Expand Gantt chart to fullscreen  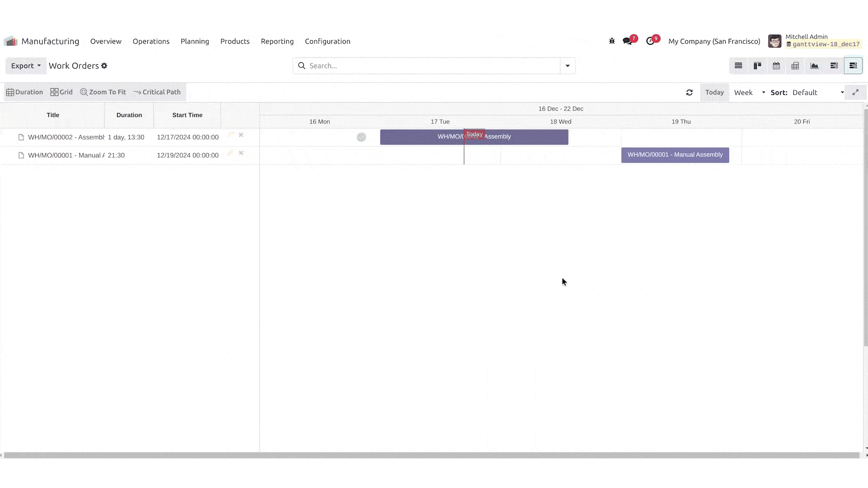point(855,92)
